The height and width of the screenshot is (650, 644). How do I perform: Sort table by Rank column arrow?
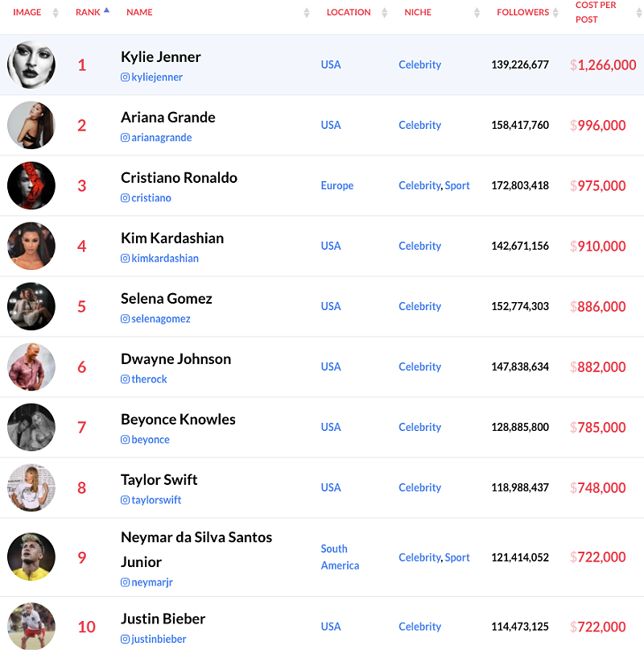click(106, 11)
